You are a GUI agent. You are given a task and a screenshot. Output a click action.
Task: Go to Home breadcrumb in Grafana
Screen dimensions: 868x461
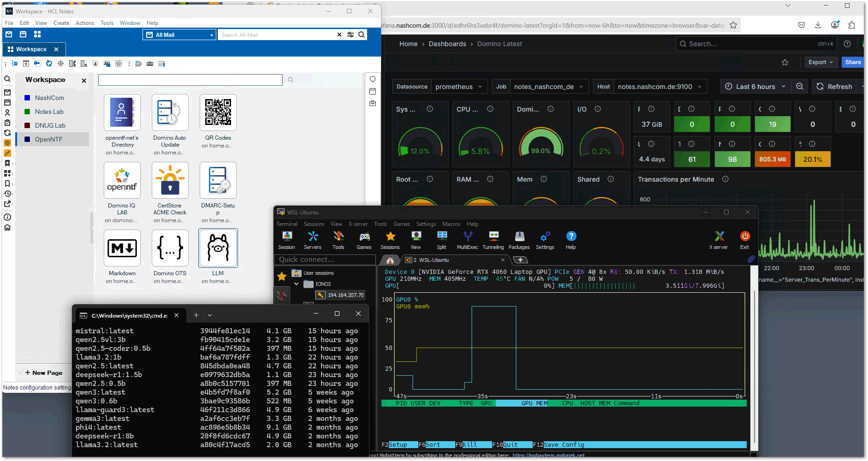click(408, 44)
